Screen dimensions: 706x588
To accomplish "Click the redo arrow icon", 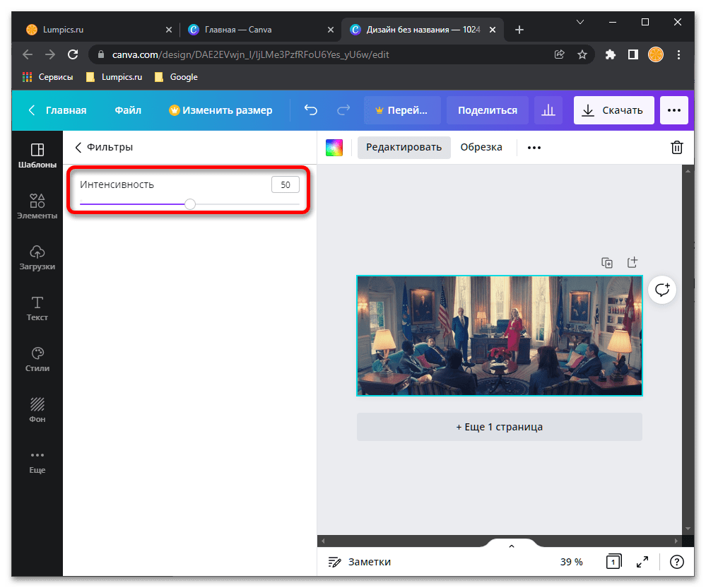I will [x=343, y=110].
